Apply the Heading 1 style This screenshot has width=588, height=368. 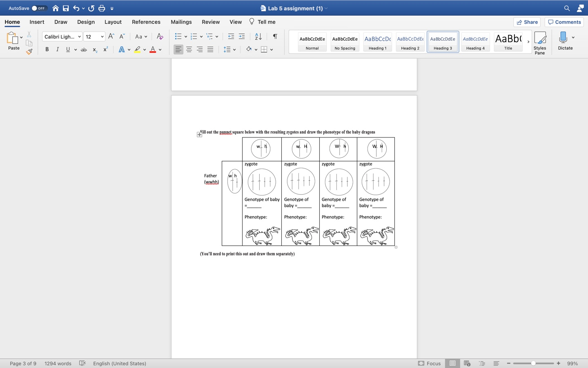pos(377,41)
